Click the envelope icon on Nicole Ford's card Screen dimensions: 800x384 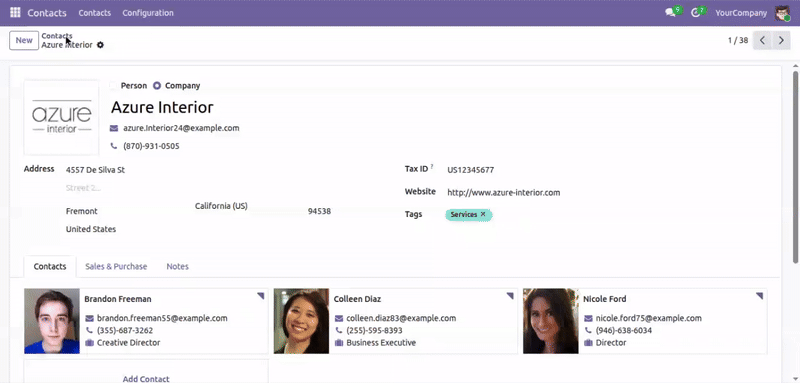(x=588, y=318)
